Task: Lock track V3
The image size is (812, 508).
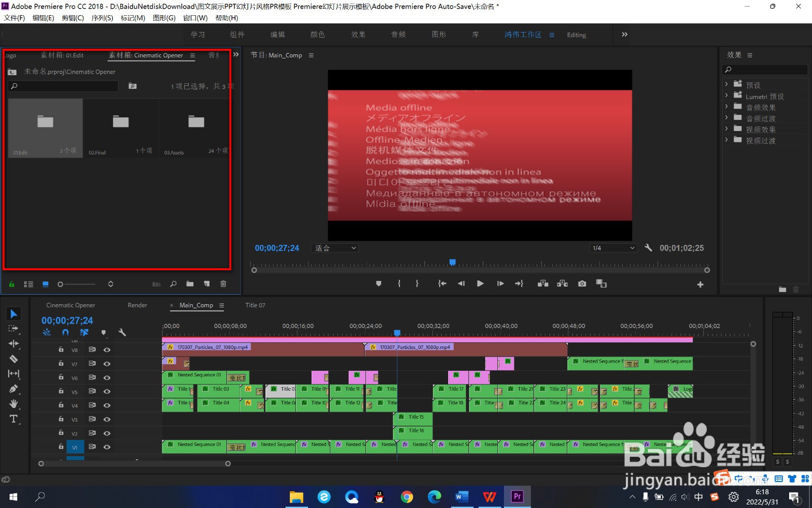Action: [61, 419]
